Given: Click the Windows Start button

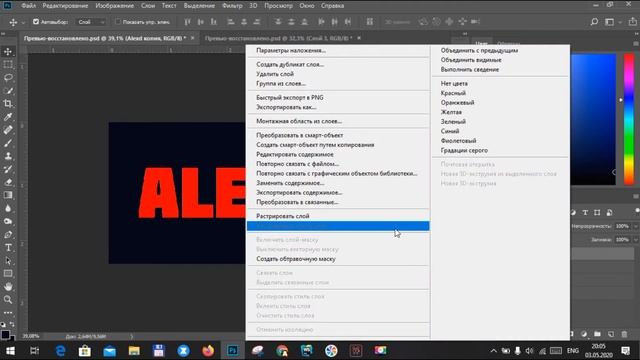Looking at the screenshot, I should tap(10, 351).
